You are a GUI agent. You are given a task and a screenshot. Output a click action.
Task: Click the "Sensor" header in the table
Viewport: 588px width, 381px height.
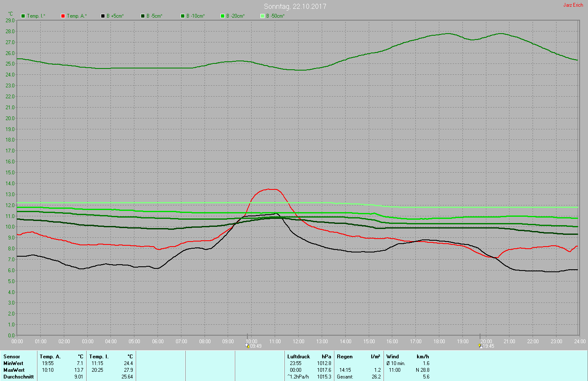12,357
